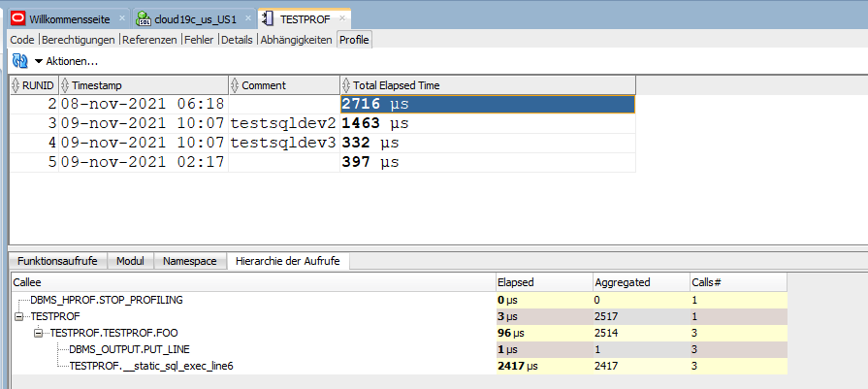Close the Willkommensseite tab

(122, 18)
